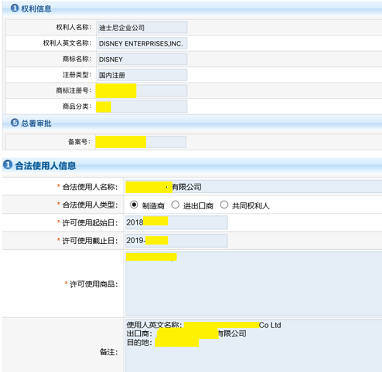Select the 共同权利人 radio button

coord(224,205)
